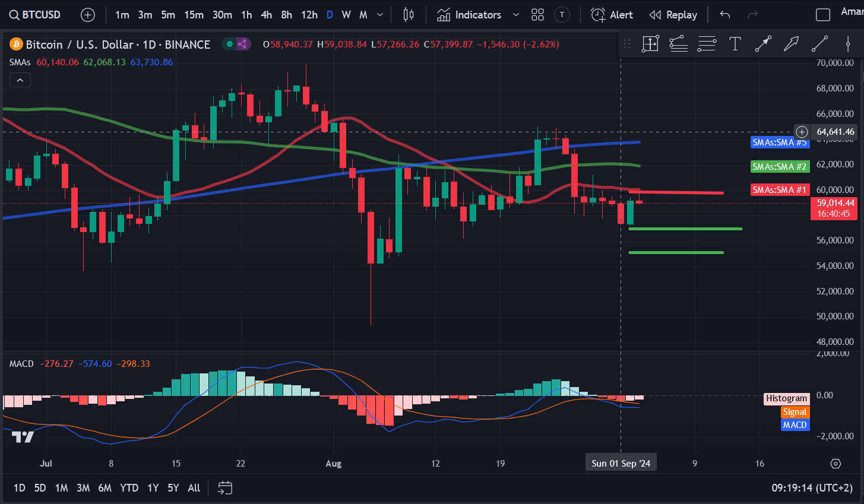Select the weekly W interval
The width and height of the screenshot is (864, 504).
(346, 15)
